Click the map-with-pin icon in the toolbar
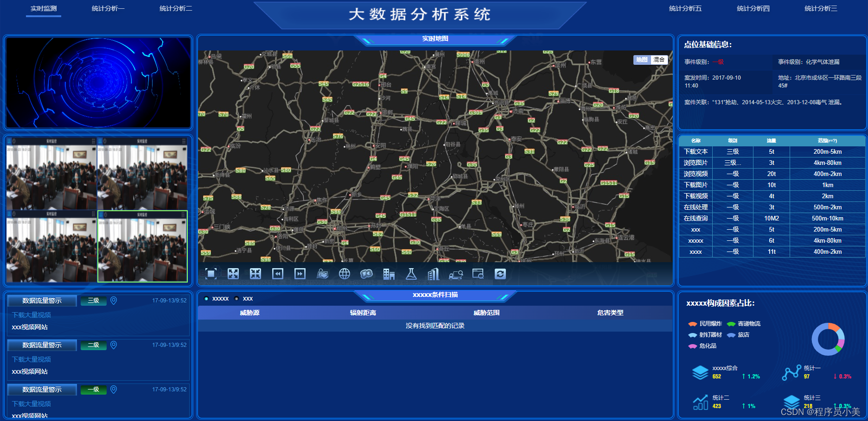 coord(322,274)
